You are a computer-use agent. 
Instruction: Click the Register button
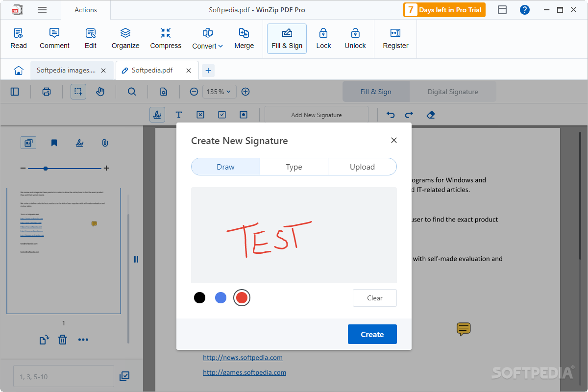(x=395, y=39)
